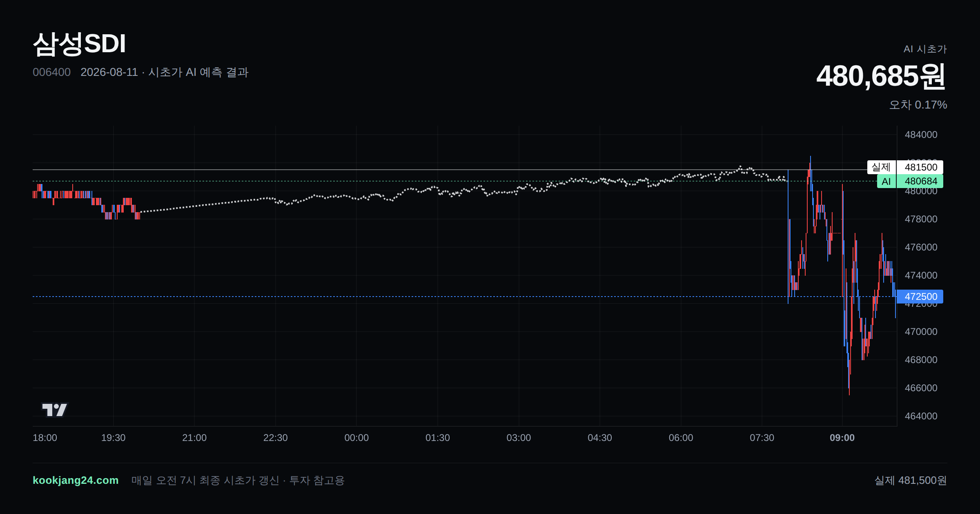Click the 07:30 time axis label
This screenshot has width=980, height=514.
[x=762, y=438]
